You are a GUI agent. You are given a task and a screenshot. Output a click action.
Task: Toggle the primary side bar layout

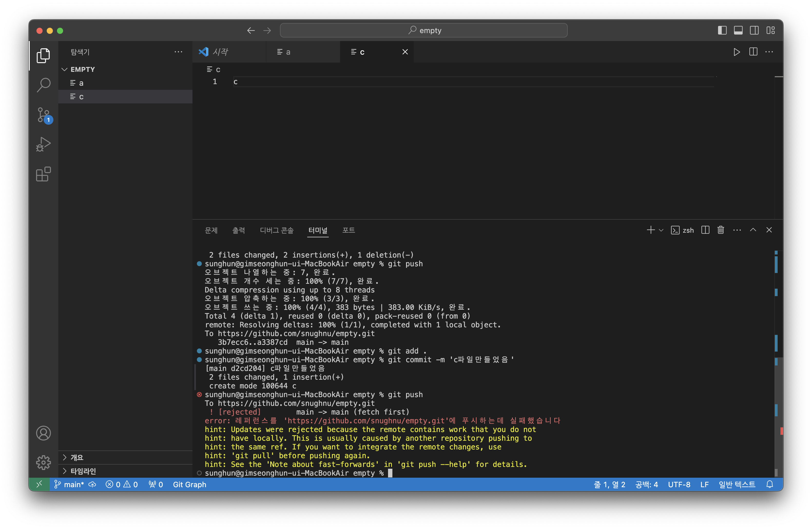(x=722, y=30)
